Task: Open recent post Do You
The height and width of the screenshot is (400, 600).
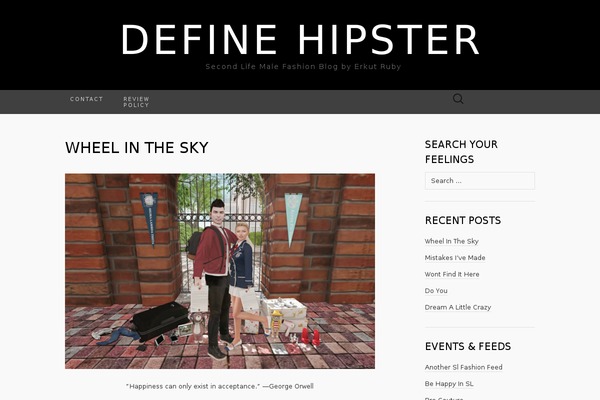Action: click(x=436, y=291)
